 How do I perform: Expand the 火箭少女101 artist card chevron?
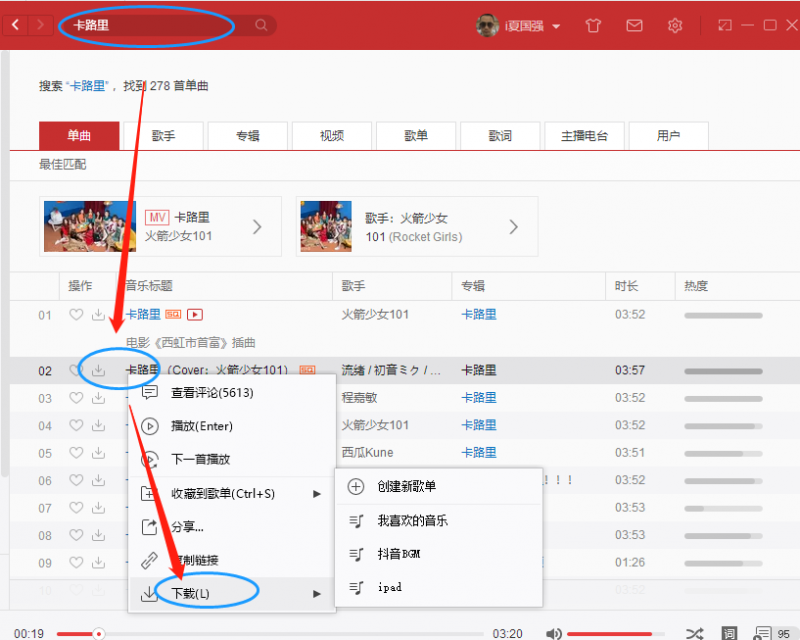click(x=514, y=227)
